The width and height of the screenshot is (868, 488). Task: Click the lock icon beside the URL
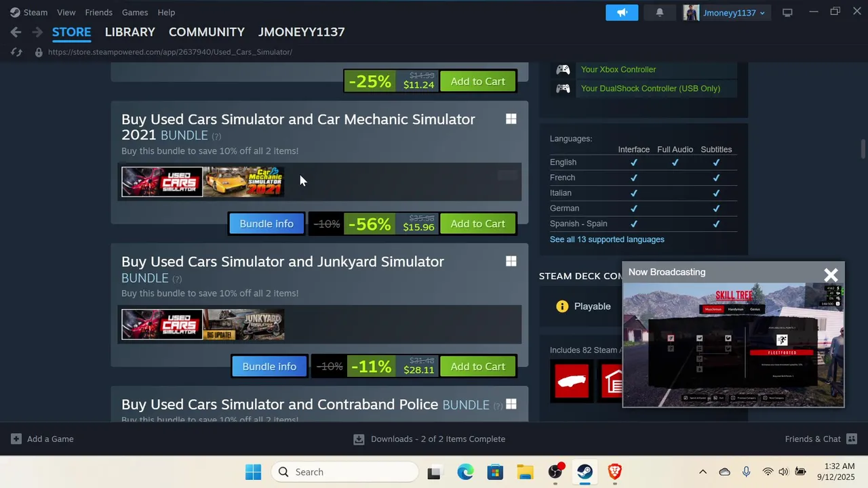39,52
